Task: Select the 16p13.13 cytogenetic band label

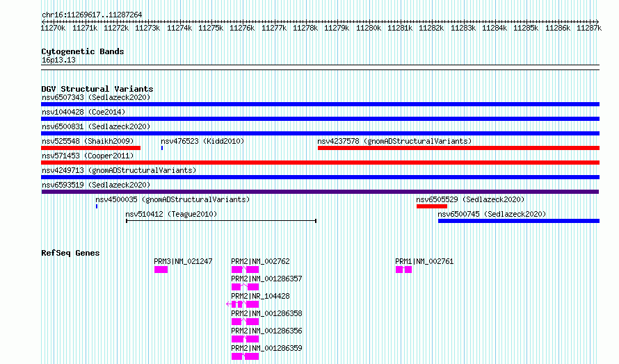Action: click(x=58, y=60)
